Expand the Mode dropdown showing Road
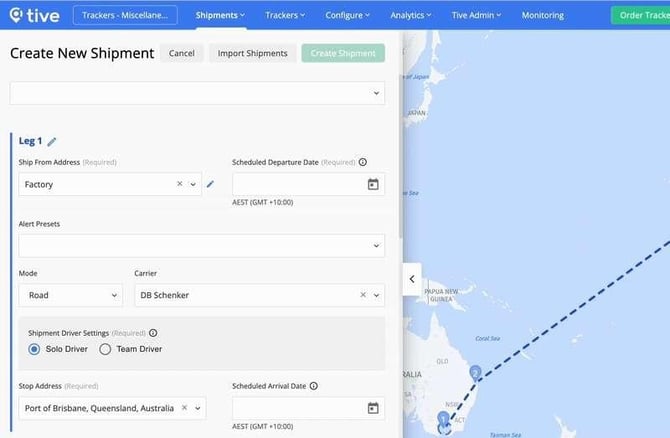This screenshot has width=670, height=438. [x=70, y=295]
